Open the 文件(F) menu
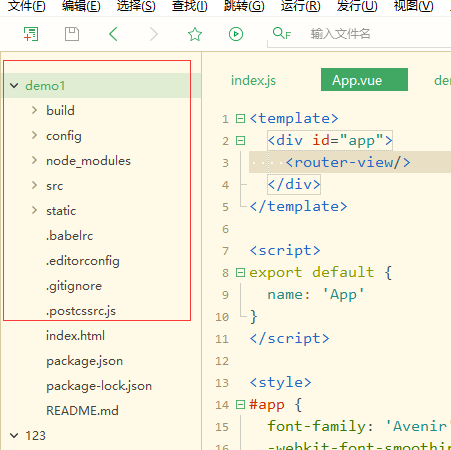451x450 pixels. point(27,6)
